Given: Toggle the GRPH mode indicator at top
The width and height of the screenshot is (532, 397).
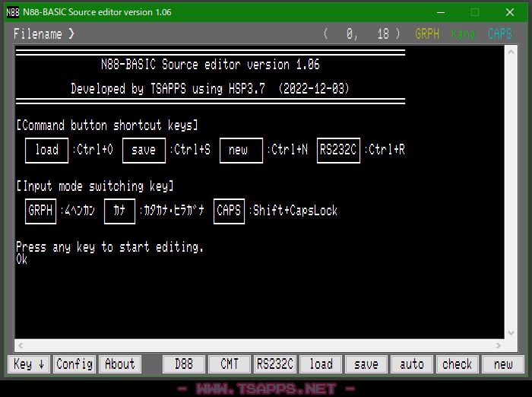Looking at the screenshot, I should [x=427, y=34].
